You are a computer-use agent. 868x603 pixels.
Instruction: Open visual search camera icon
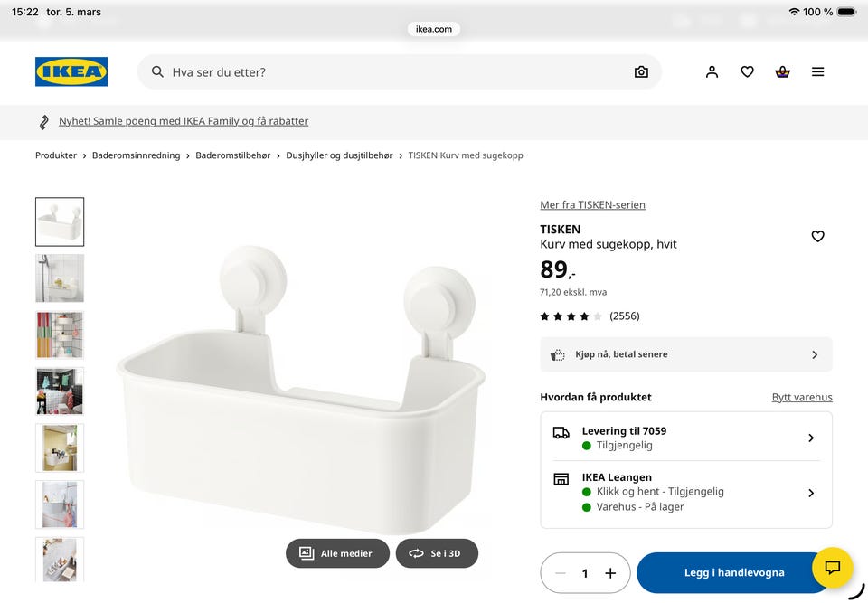641,71
